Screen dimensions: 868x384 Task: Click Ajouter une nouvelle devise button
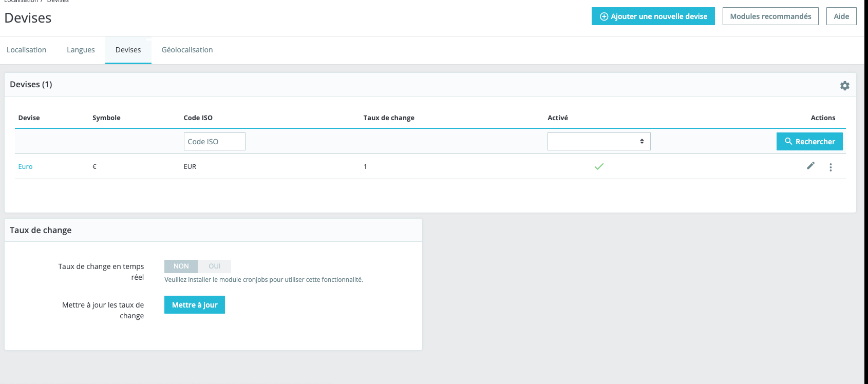click(653, 16)
